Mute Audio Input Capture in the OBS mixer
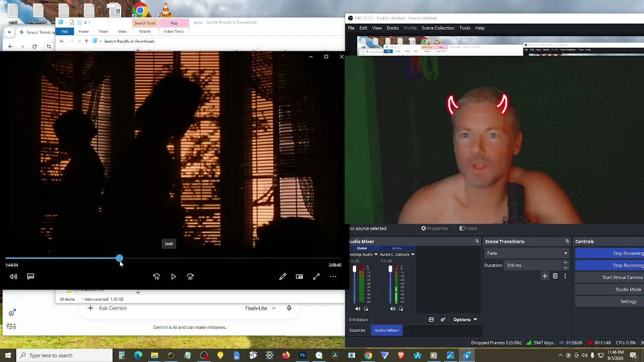This screenshot has height=362, width=644. 393,309
